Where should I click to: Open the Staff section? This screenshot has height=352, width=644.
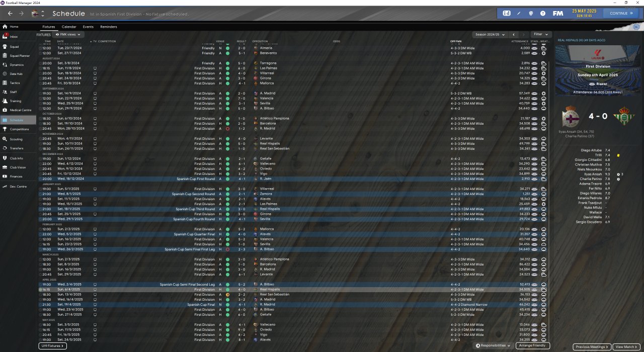pos(13,92)
